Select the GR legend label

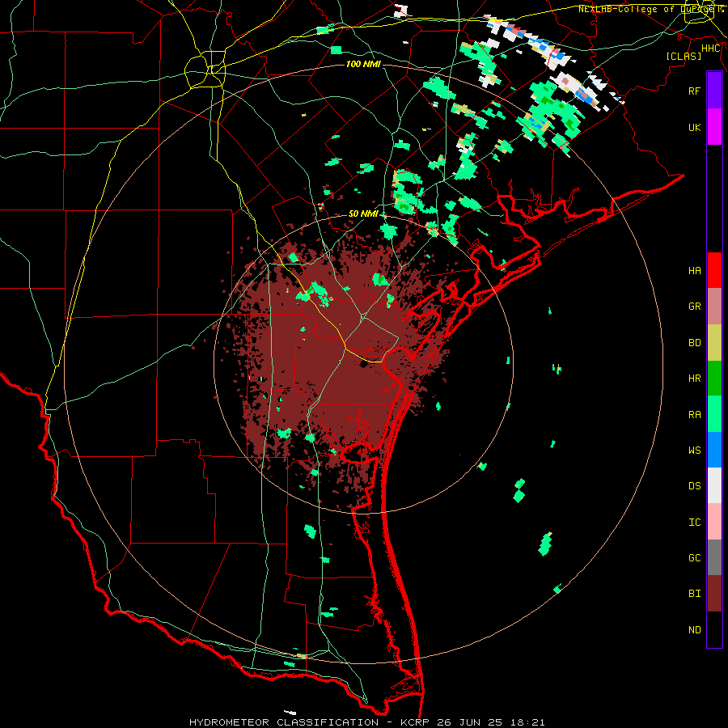pyautogui.click(x=694, y=307)
